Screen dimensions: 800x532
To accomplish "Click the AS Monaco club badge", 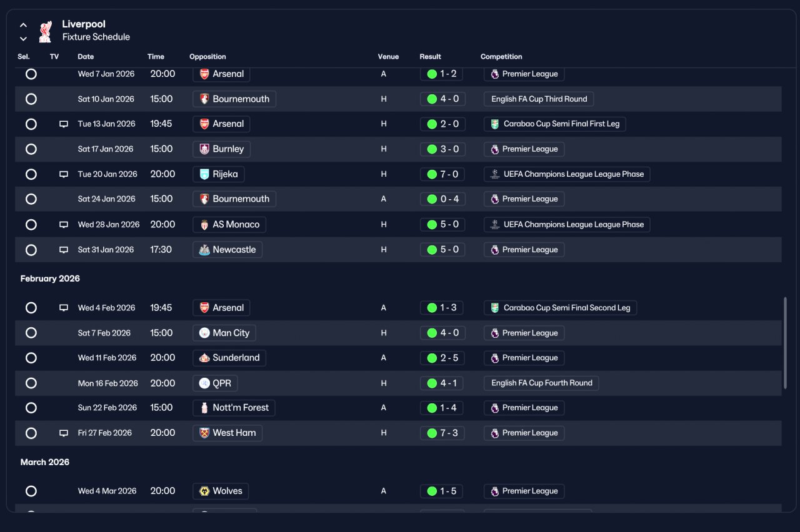I will 204,224.
